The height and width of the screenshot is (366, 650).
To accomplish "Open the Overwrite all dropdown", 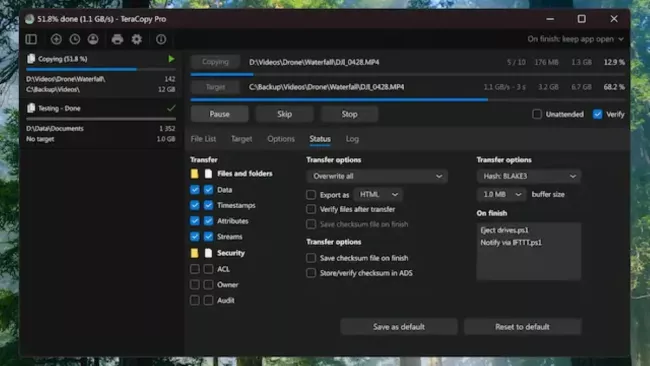I will (x=377, y=176).
